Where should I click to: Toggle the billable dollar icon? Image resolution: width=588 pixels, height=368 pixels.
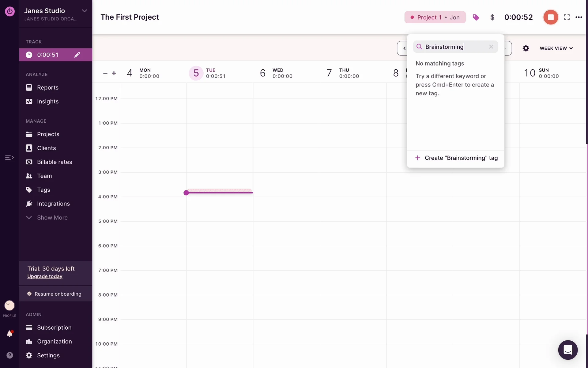(492, 17)
